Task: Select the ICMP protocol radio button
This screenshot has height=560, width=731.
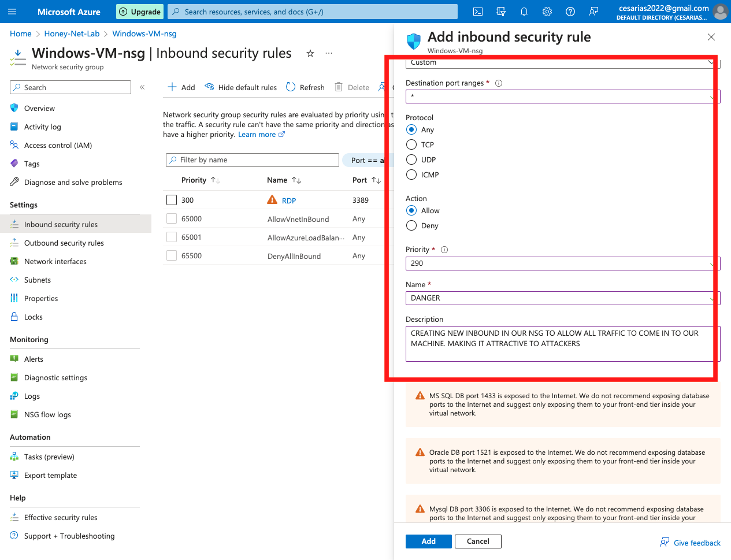Action: [411, 175]
